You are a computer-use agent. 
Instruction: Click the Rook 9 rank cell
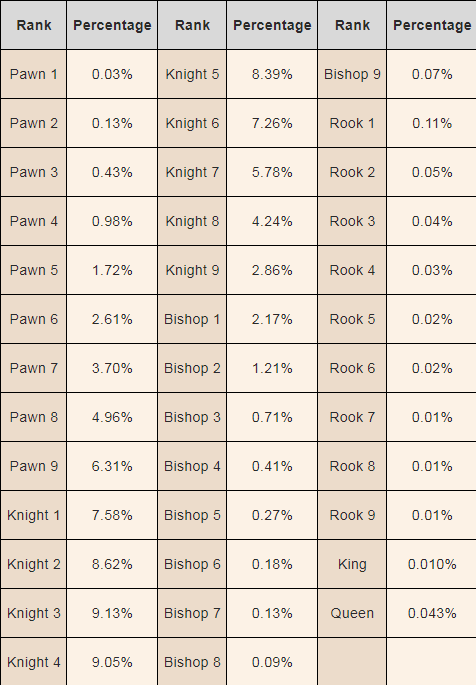[352, 515]
